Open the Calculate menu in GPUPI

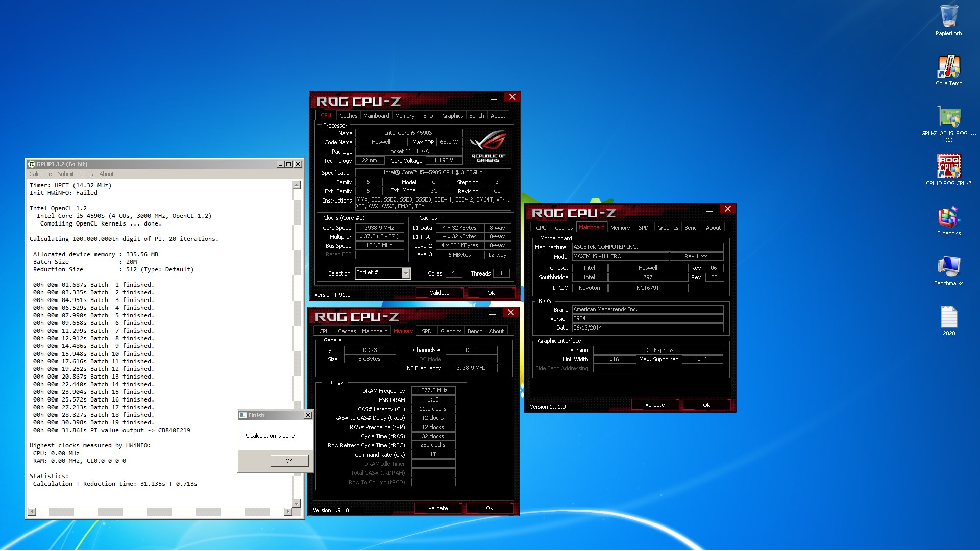pyautogui.click(x=40, y=174)
